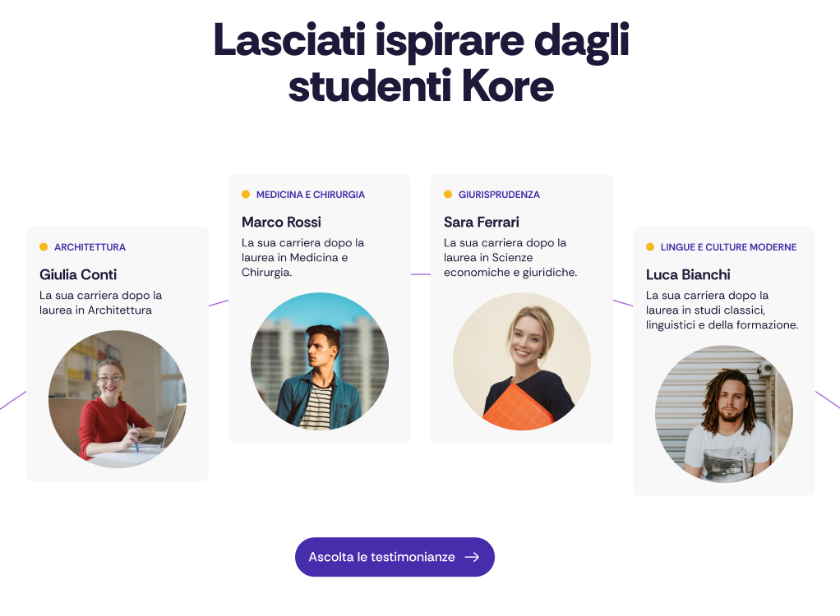Click the name Sara Ferrari
This screenshot has width=840, height=616.
coord(482,222)
